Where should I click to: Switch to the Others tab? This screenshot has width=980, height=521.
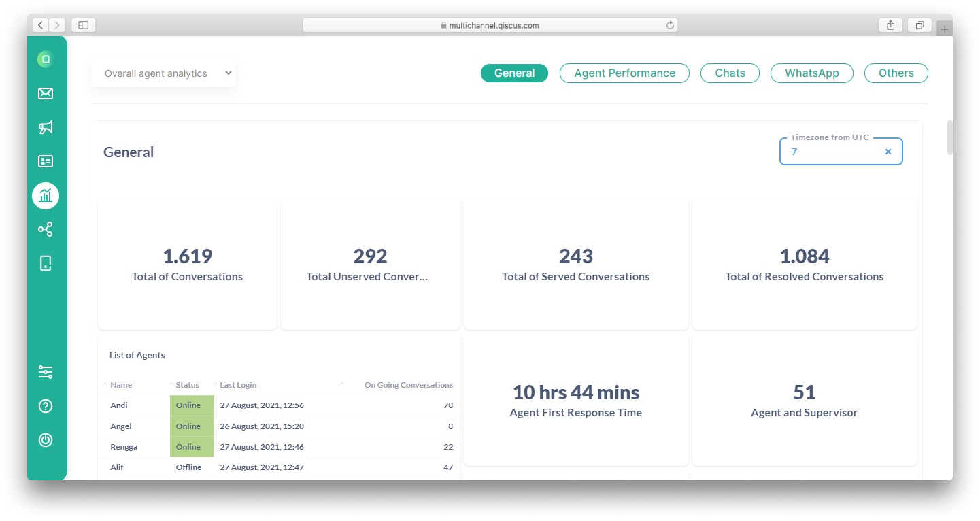(896, 73)
